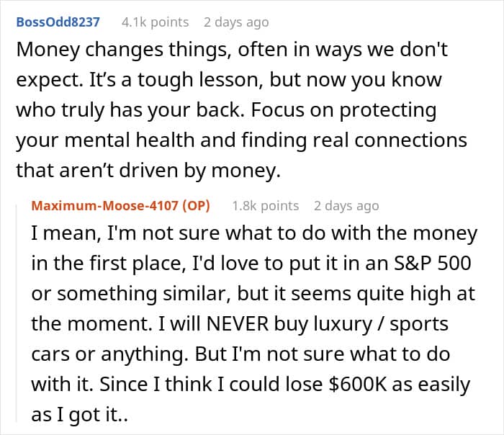
Task: Click the 'S&P 500' text in reply
Action: point(433,264)
